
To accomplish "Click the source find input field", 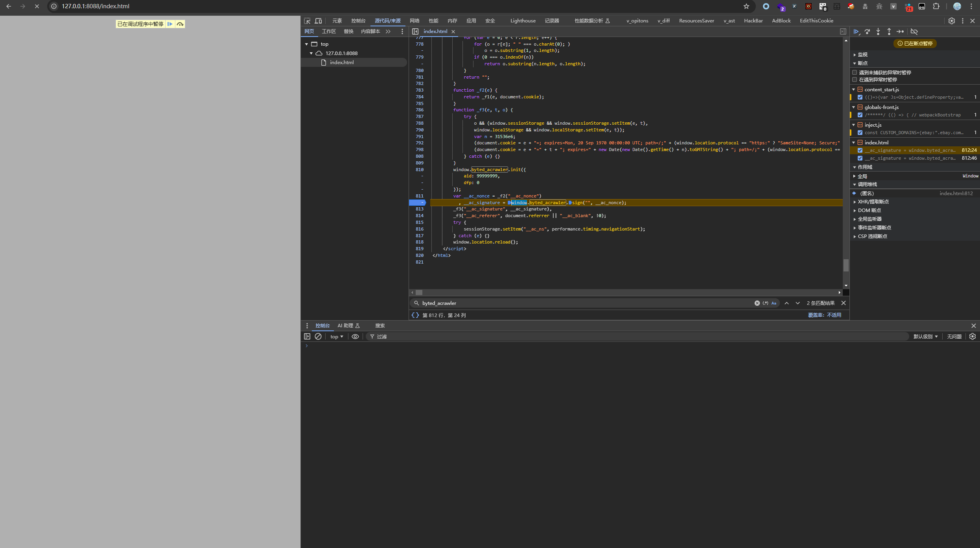I will [x=586, y=303].
